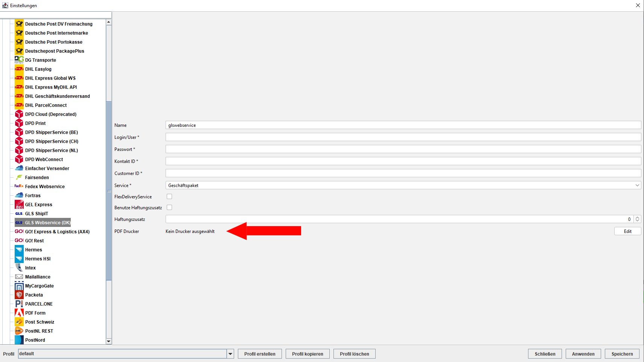This screenshot has width=644, height=362.
Task: Click the Name field containing glswebservice
Action: [403, 125]
